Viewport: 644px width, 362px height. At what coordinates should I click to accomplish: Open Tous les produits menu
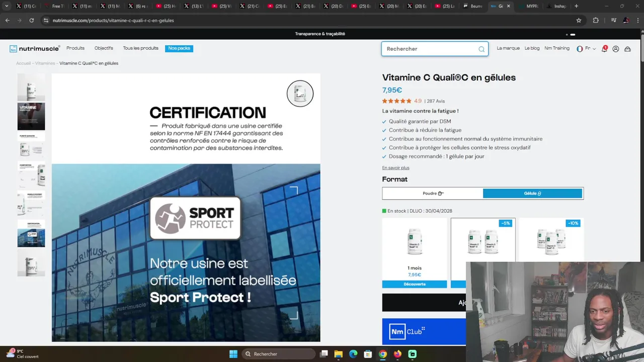[x=140, y=48]
